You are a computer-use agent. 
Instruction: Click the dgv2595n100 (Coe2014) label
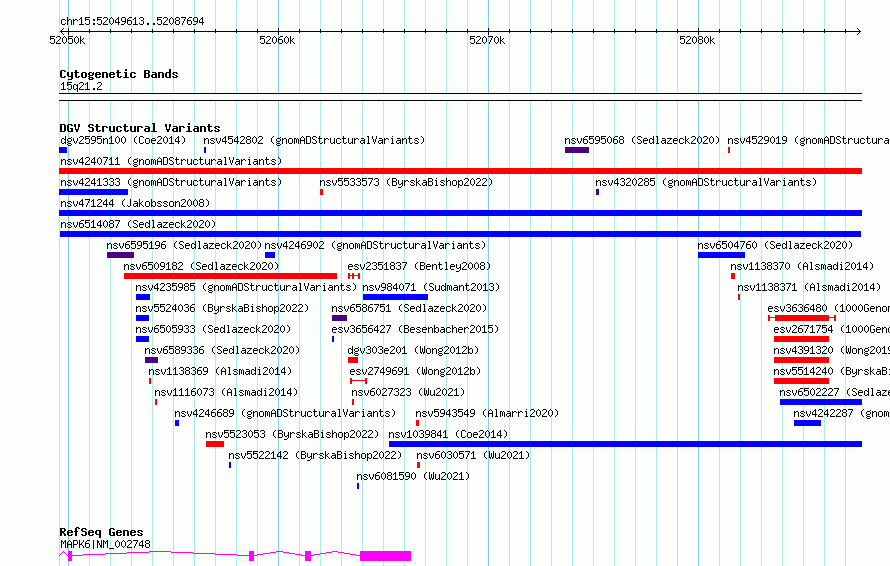click(x=123, y=140)
